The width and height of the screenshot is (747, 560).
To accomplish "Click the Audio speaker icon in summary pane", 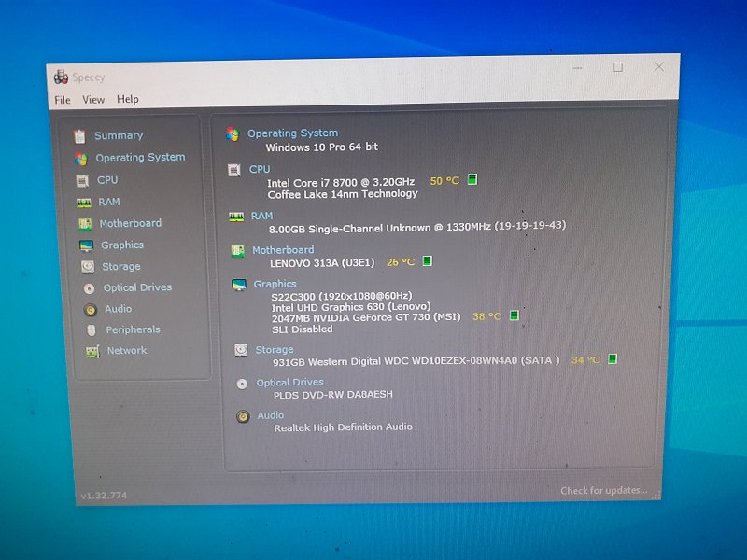I will tap(243, 417).
